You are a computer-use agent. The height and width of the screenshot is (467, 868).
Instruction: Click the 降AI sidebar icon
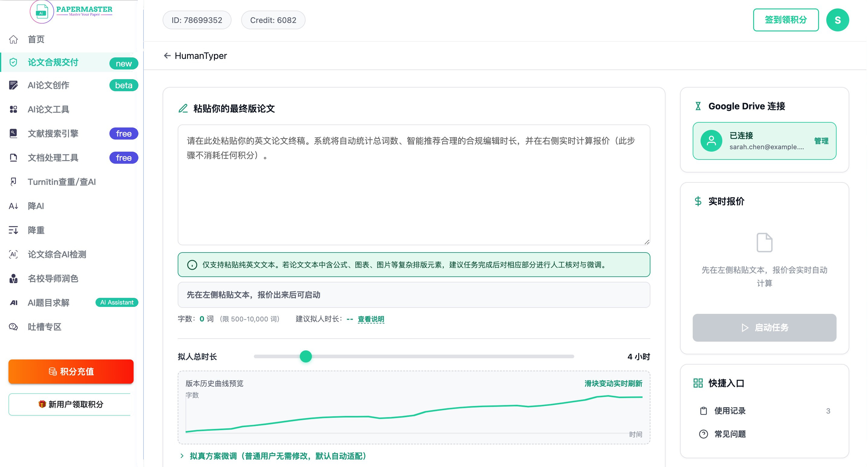tap(14, 206)
